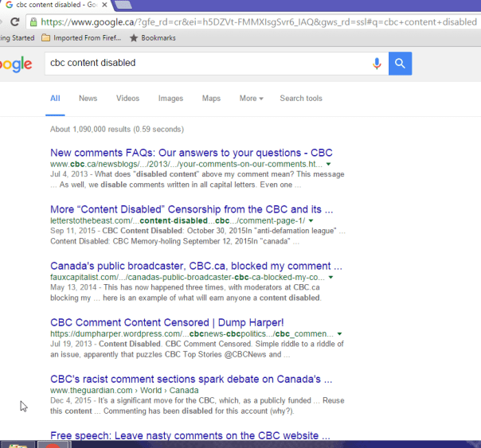
Task: Click the blue search magnifier button
Action: [x=400, y=64]
